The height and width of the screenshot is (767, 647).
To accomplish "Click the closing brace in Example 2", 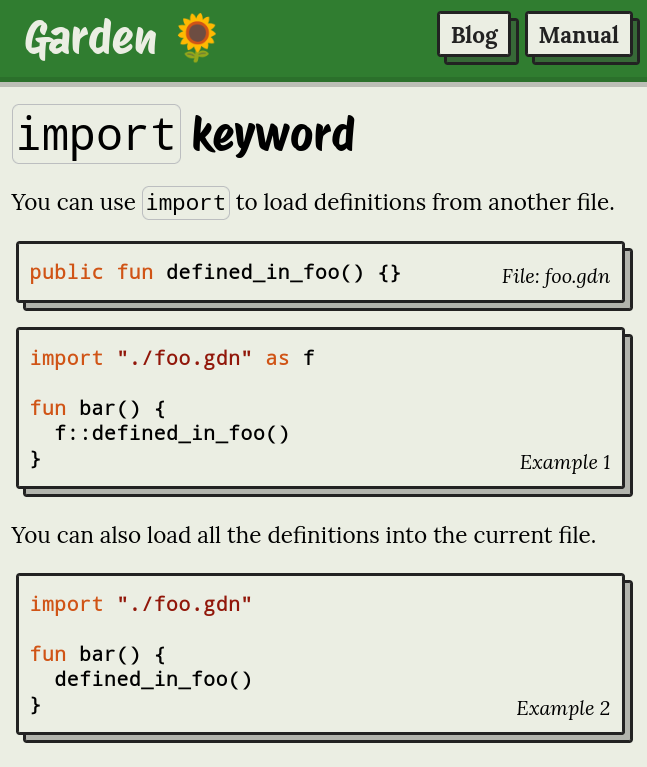I will point(36,704).
